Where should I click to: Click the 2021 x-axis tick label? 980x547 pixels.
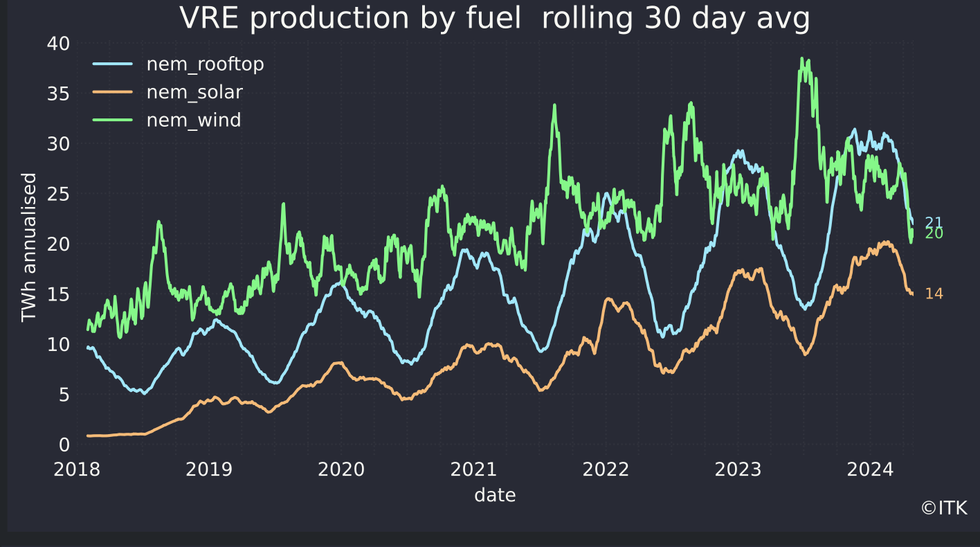473,470
